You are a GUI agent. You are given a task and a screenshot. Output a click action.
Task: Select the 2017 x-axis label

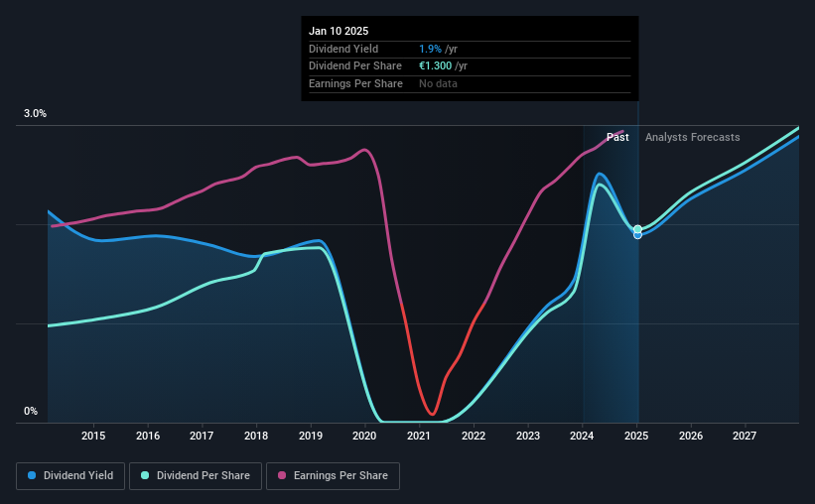tap(202, 436)
